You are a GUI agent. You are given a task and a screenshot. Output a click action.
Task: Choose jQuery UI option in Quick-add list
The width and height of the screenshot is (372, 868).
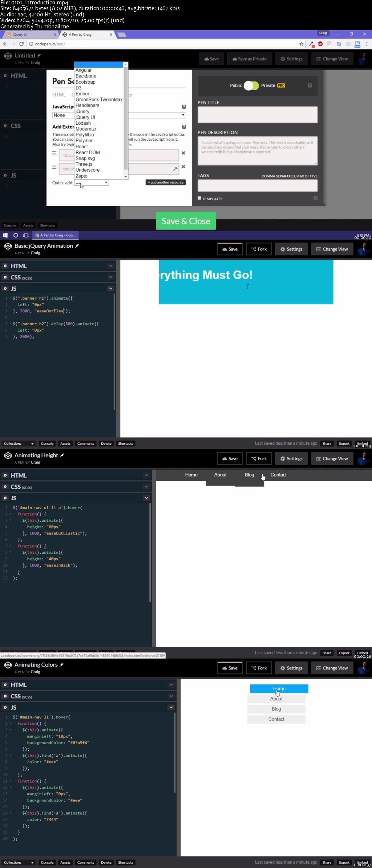(x=85, y=117)
